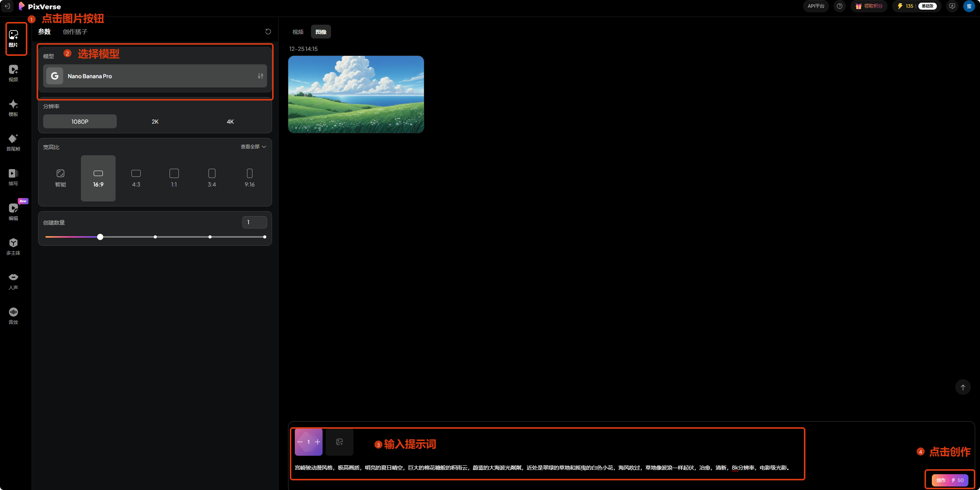Screen dimensions: 980x490
Task: Open the Nano Banana Pro model selector
Action: pos(155,76)
